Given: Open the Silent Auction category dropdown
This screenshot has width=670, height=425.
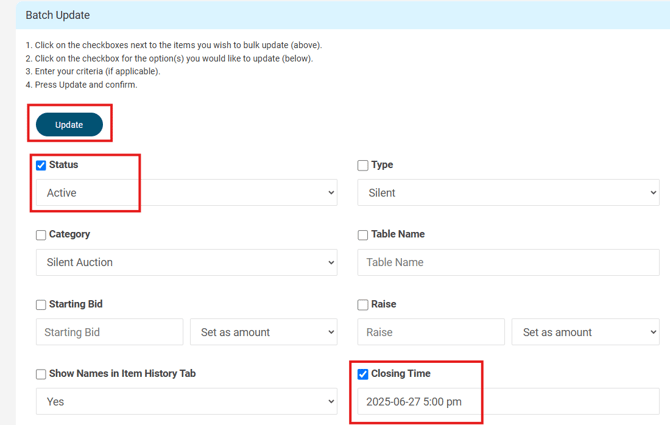Looking at the screenshot, I should coord(187,262).
